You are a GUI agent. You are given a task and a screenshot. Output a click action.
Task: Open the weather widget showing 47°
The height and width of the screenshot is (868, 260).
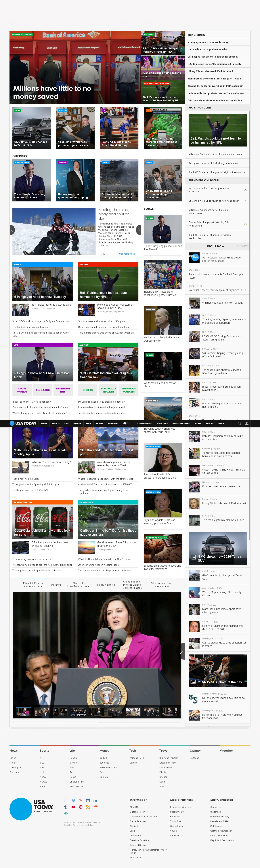click(128, 424)
